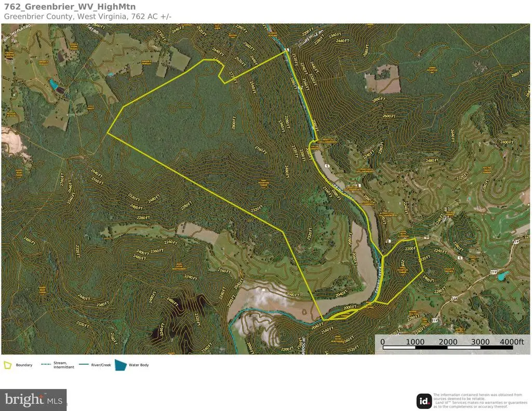Click the westernmost corner of yellow boundary
This screenshot has width=532, height=411.
click(108, 134)
